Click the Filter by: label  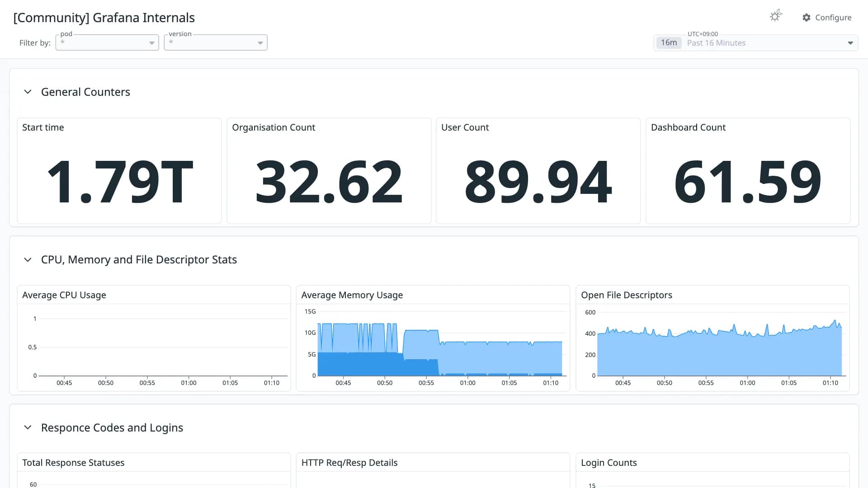coord(35,43)
